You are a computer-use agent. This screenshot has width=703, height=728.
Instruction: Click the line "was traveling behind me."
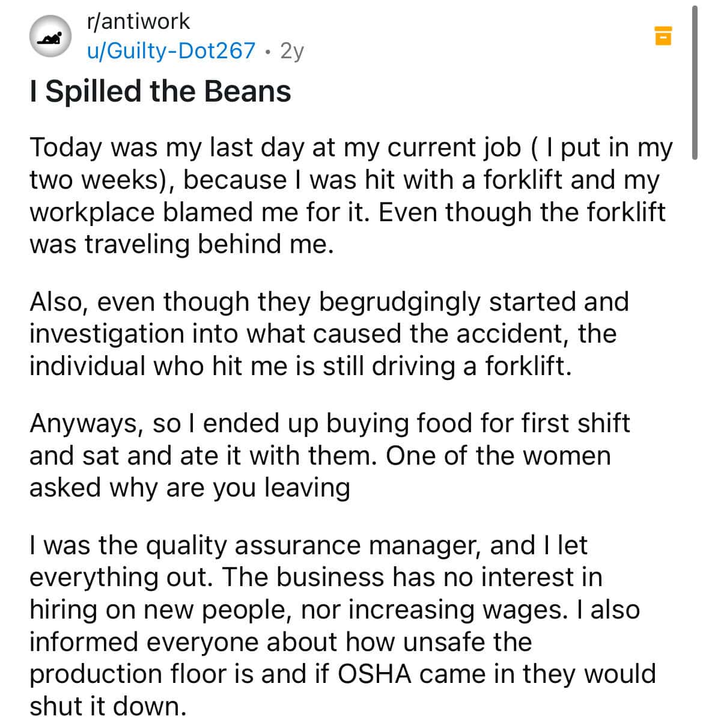[x=181, y=244]
